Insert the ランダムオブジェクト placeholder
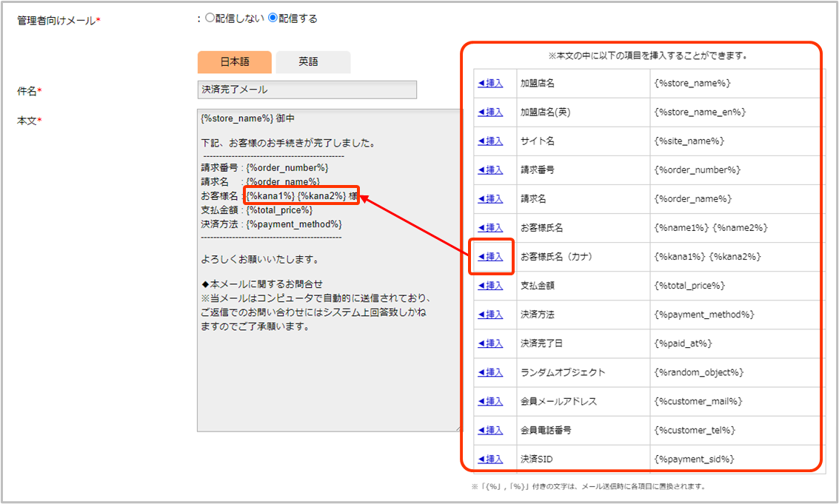This screenshot has height=504, width=839. 490,372
